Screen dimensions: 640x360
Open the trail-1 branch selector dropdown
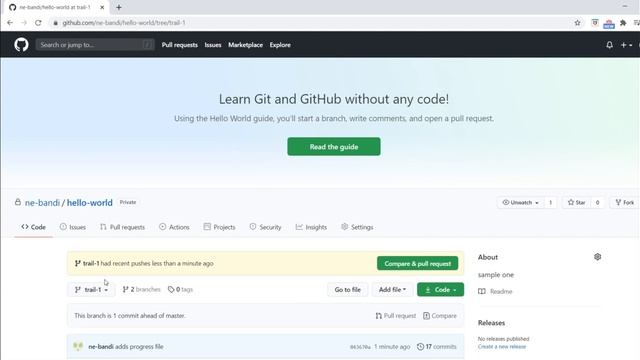click(91, 289)
